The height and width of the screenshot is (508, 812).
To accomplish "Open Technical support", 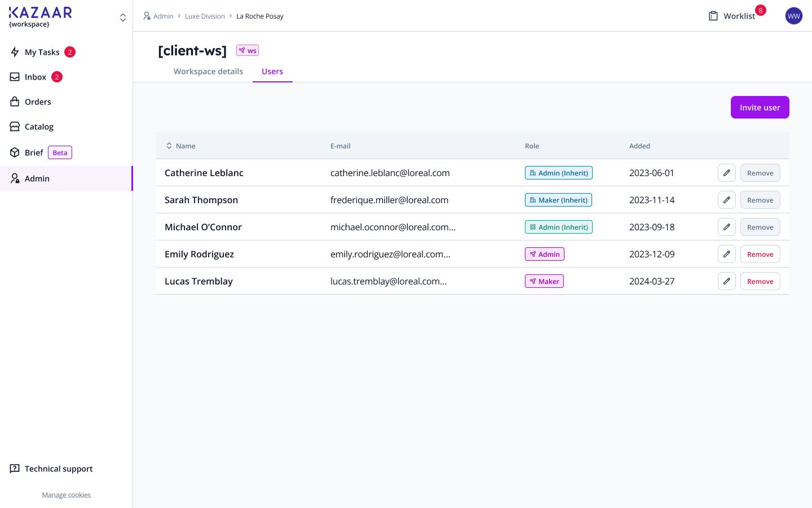I will [x=51, y=468].
